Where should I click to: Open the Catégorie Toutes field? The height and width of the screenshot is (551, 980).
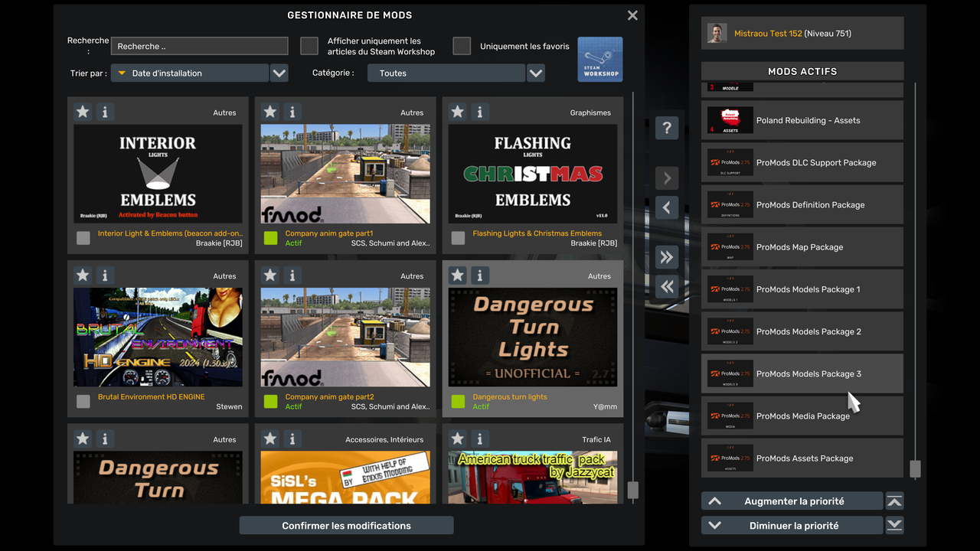(x=446, y=73)
